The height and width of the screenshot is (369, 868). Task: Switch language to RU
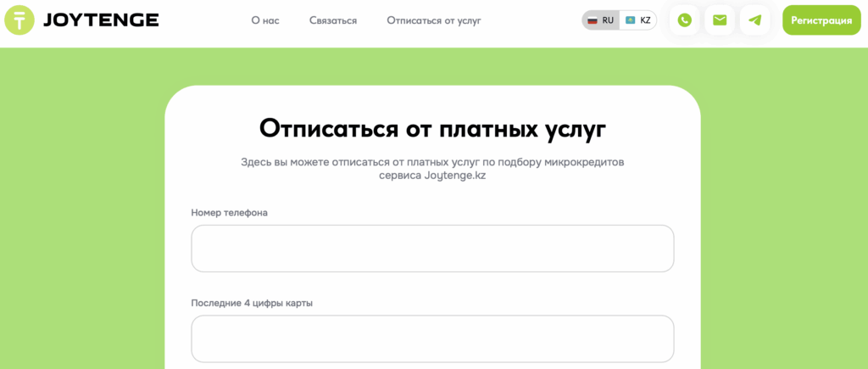[x=607, y=20]
